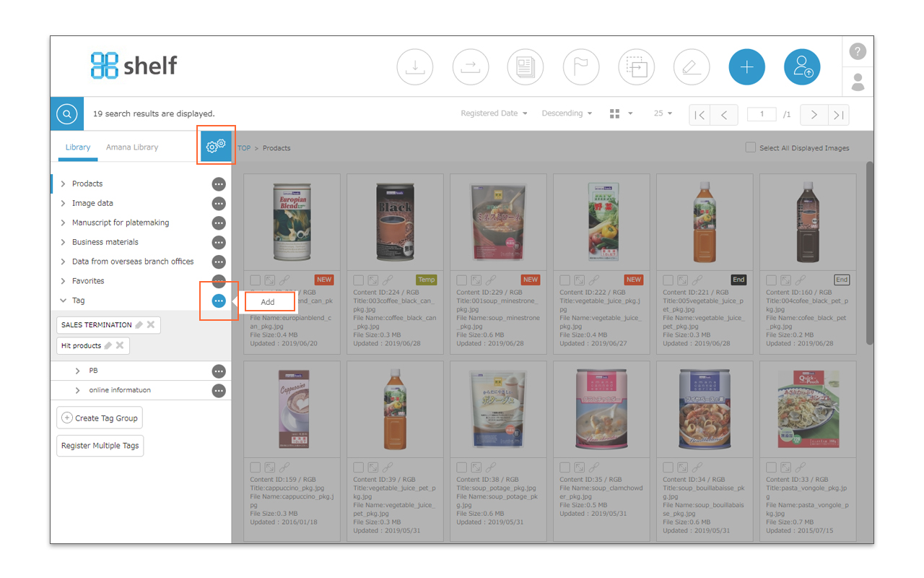924x578 pixels.
Task: Open the help question mark icon
Action: coord(858,51)
